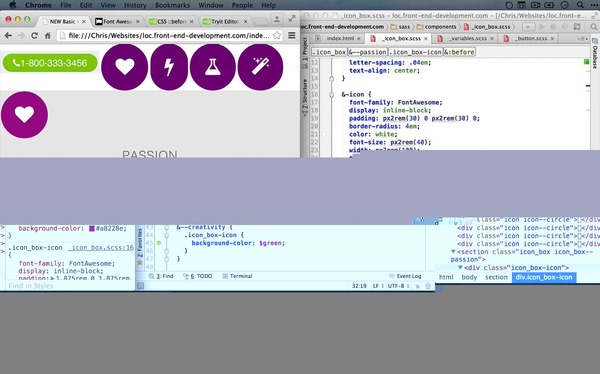
Task: Bookmark this page with the star
Action: coord(277,36)
